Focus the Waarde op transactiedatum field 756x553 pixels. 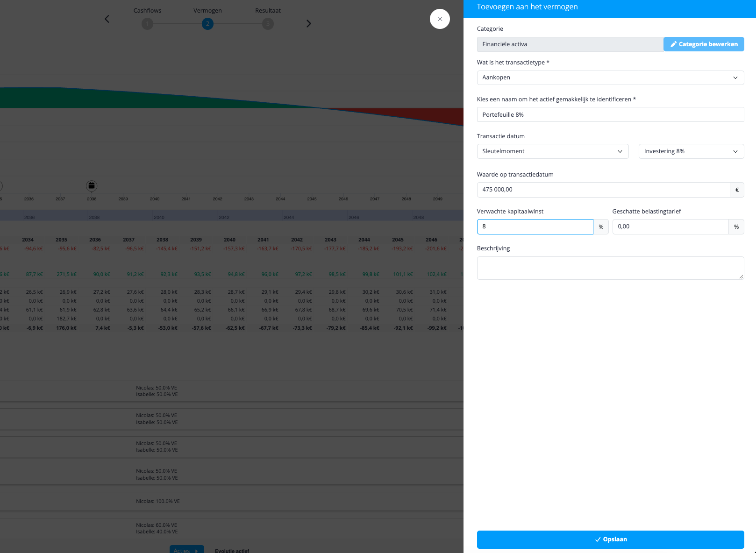coord(603,190)
